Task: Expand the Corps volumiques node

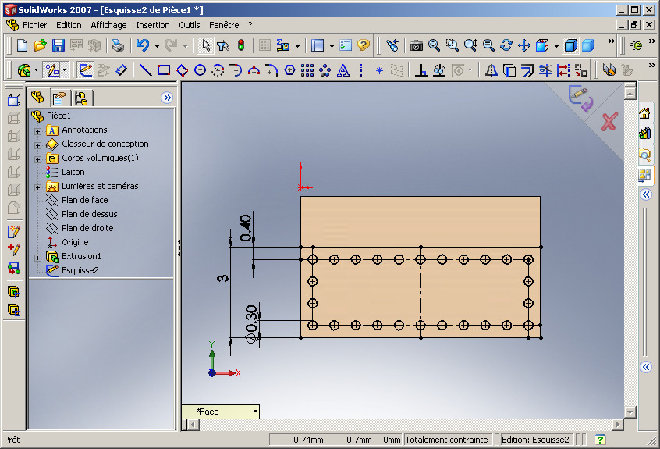Action: [37, 159]
